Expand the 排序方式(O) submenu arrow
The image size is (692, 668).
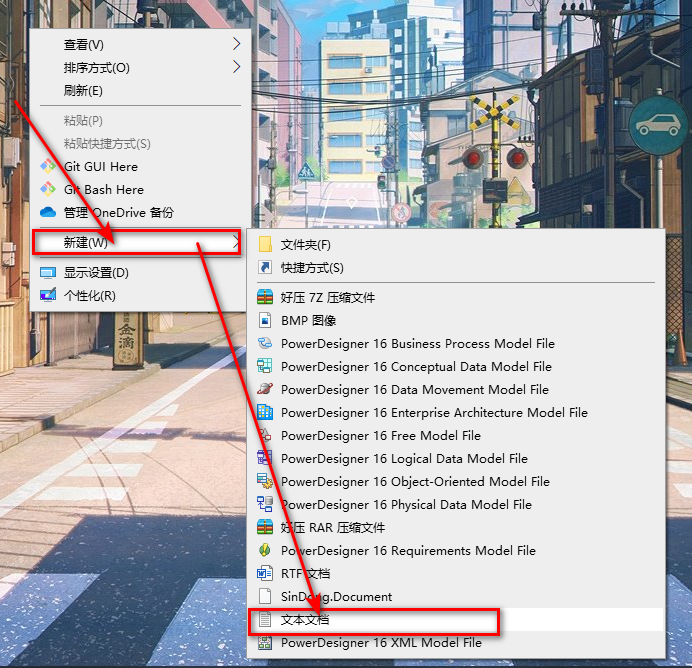coord(236,67)
